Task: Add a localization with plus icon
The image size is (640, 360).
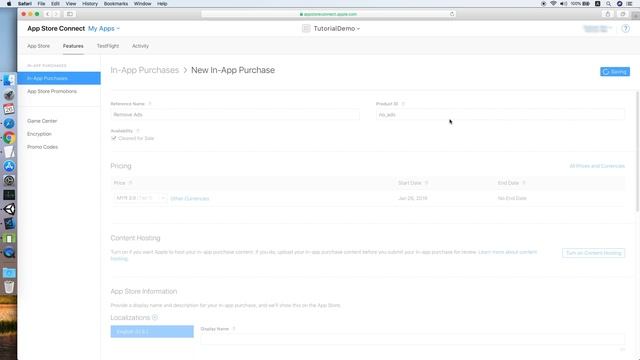Action: [155, 318]
